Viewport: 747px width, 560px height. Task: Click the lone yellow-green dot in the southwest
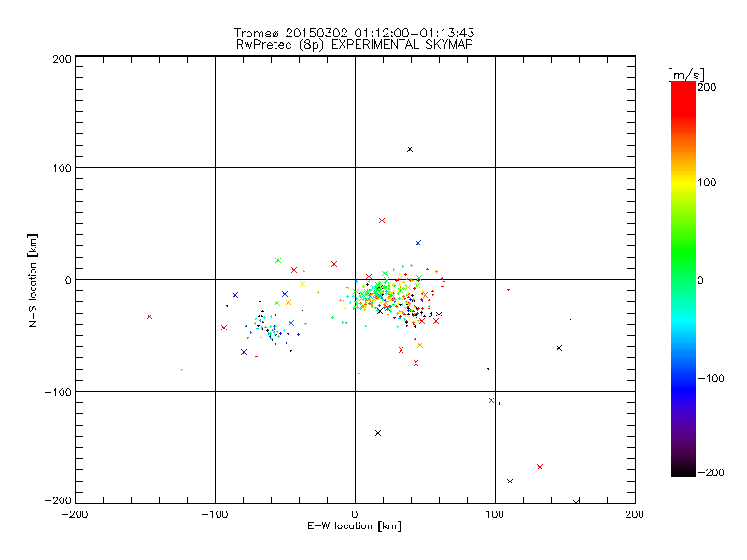pyautogui.click(x=181, y=370)
